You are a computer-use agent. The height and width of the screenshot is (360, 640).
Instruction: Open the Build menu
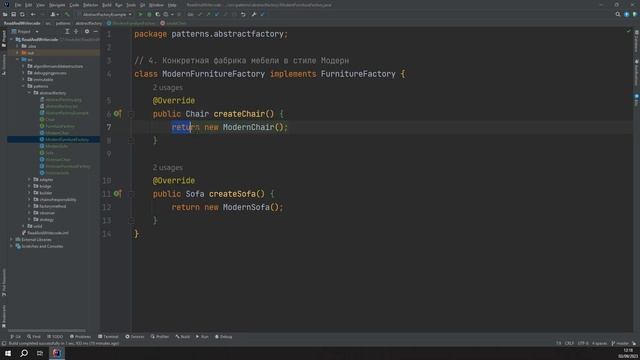coord(107,5)
